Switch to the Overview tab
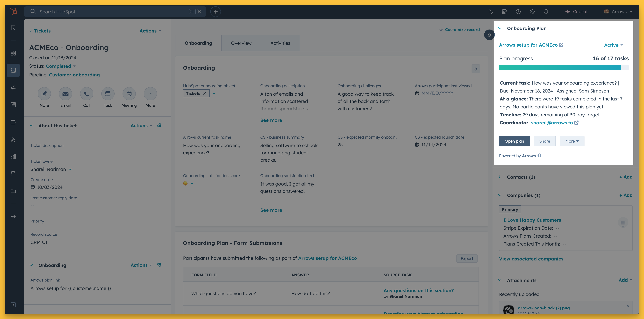Screen dimensions: 644x319 (x=241, y=43)
